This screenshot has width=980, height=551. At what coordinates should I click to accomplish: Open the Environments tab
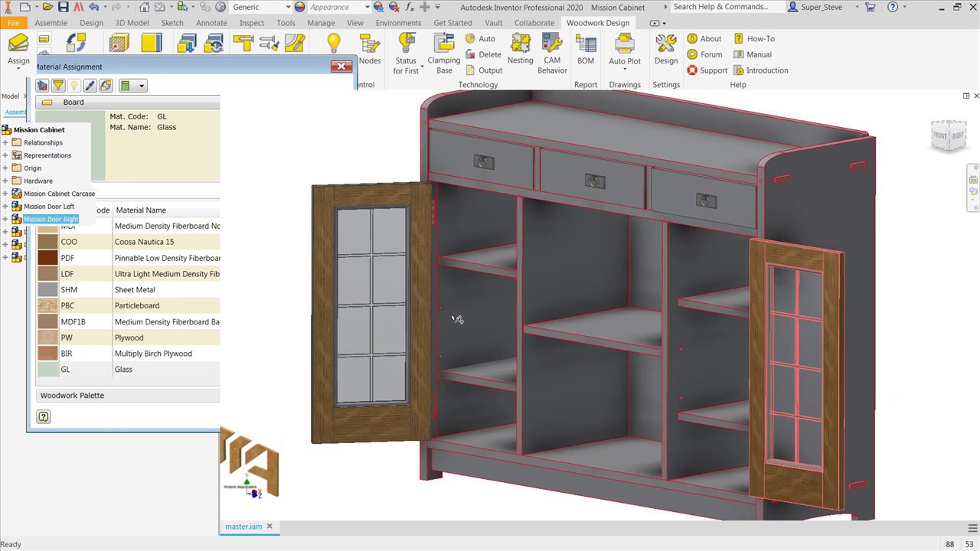(x=398, y=23)
